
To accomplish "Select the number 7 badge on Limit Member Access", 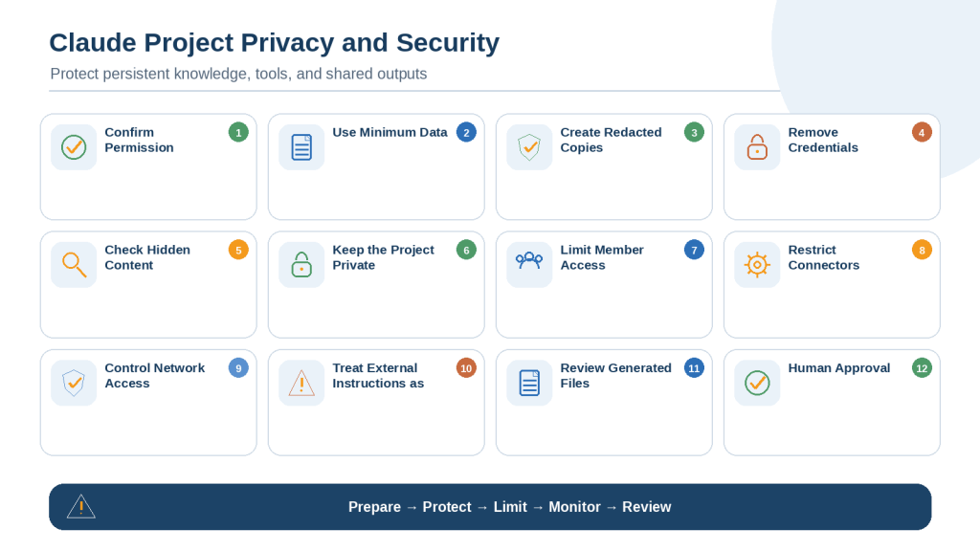I will 694,250.
